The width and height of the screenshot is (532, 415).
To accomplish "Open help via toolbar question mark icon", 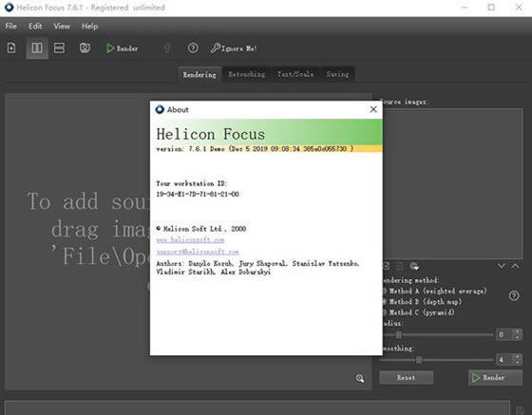I will [193, 47].
